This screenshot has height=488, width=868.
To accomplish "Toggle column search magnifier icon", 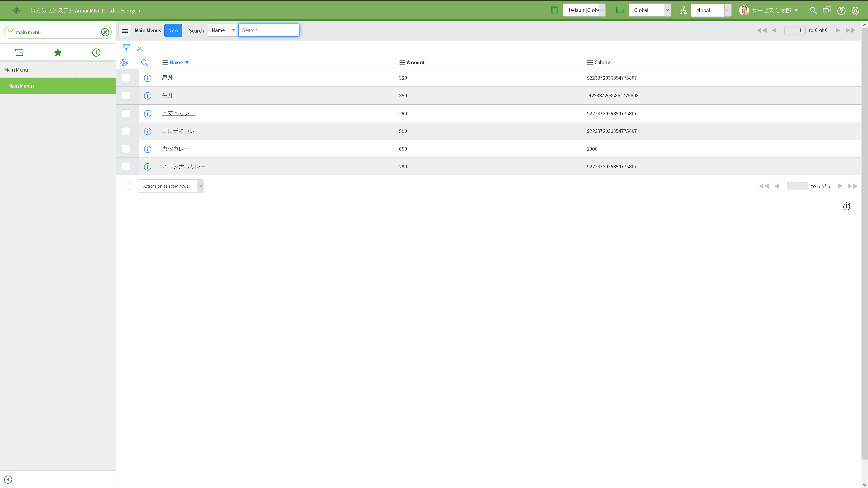I will coord(145,63).
